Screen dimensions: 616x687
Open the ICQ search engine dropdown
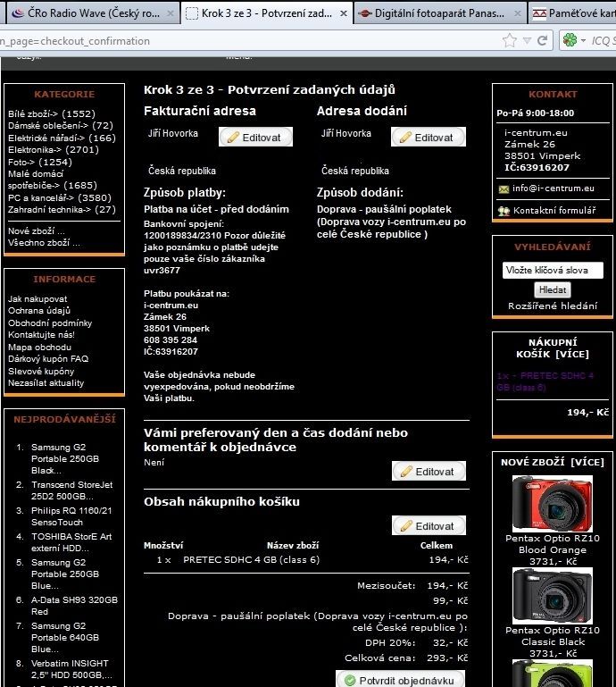click(583, 41)
